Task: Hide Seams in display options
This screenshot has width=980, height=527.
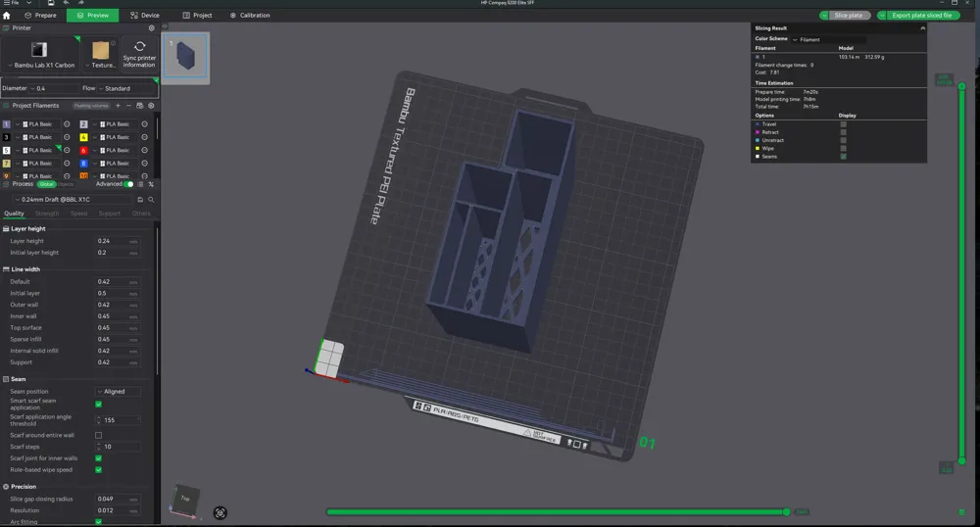Action: [x=843, y=157]
